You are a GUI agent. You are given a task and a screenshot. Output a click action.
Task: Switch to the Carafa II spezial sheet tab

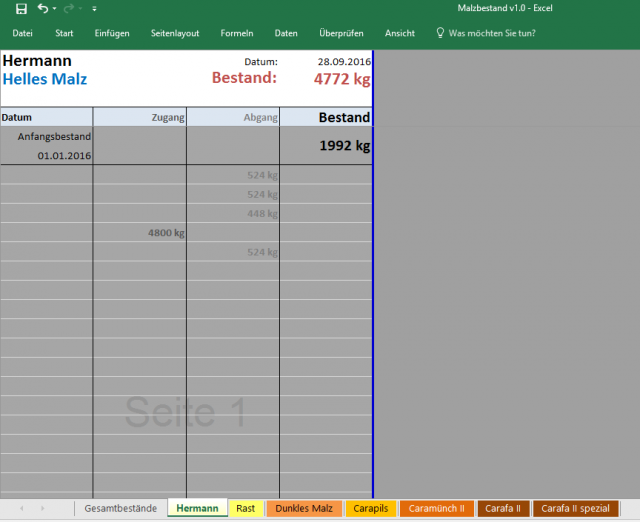click(x=576, y=509)
